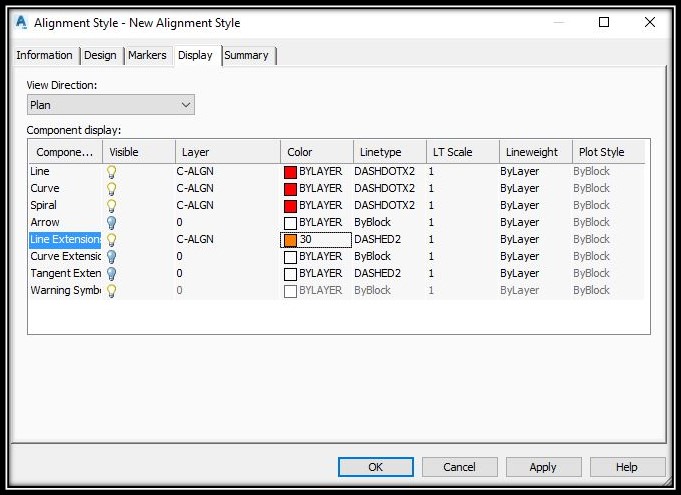Toggle visibility lightbulb for Spiral component
The width and height of the screenshot is (681, 495).
[112, 206]
